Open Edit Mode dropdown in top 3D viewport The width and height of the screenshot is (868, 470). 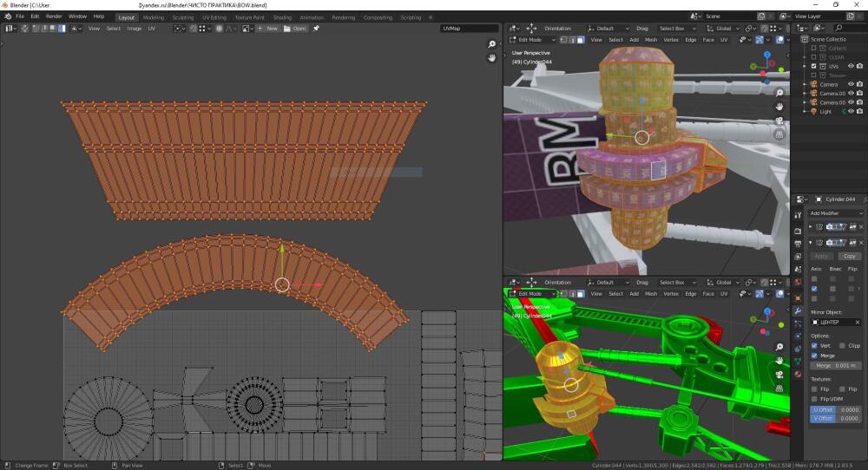[x=532, y=40]
